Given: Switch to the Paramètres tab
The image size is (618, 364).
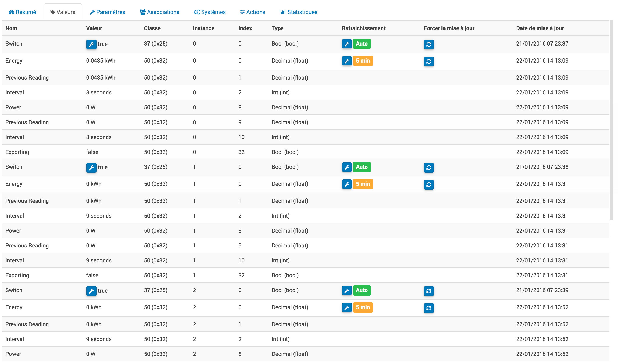Looking at the screenshot, I should [108, 12].
